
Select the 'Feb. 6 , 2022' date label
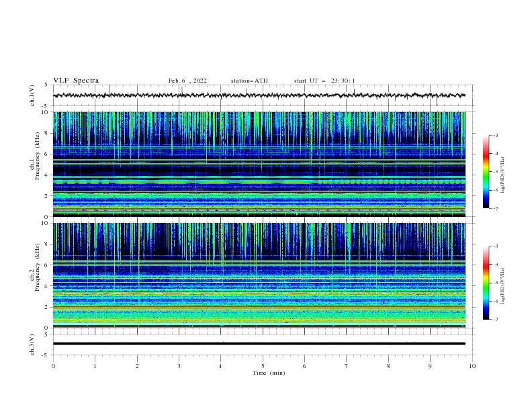click(187, 81)
